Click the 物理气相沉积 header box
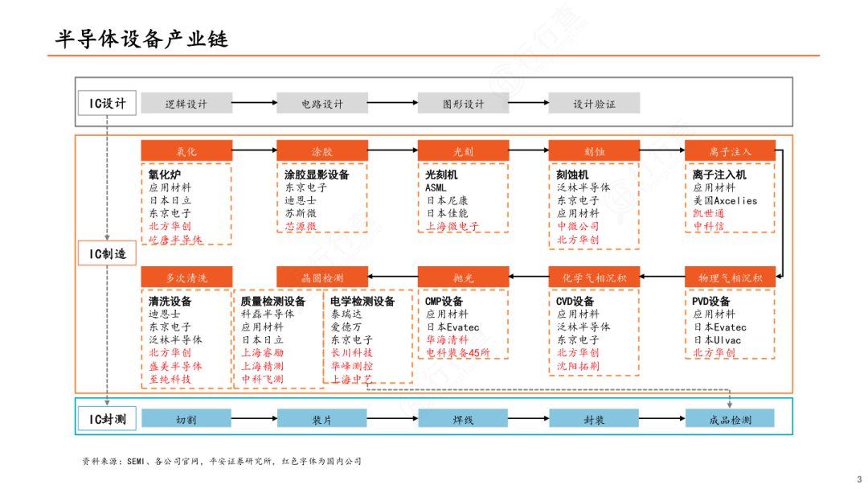Viewport: 868px width, 489px height. click(730, 277)
